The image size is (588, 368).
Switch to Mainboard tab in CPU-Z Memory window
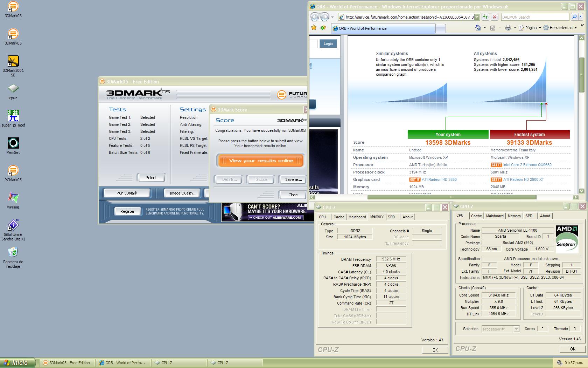[x=357, y=217]
